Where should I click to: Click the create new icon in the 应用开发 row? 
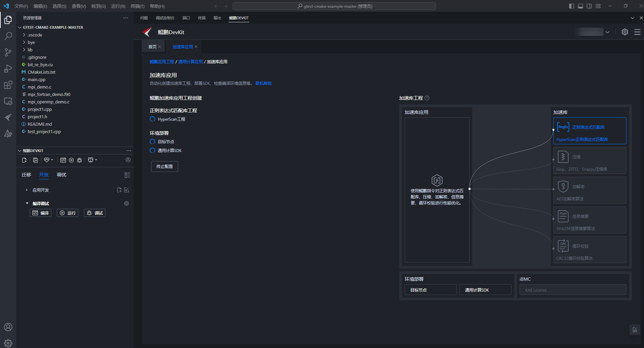click(x=119, y=190)
